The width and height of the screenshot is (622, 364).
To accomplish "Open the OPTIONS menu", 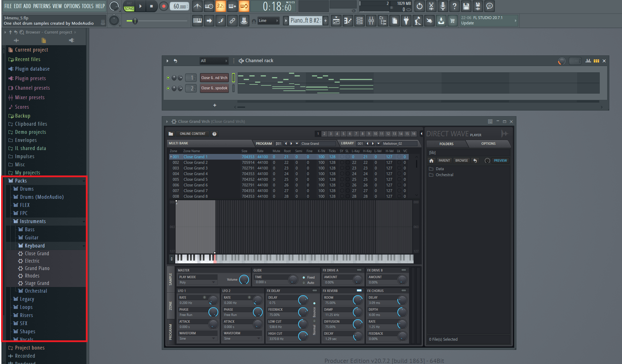I will click(72, 6).
